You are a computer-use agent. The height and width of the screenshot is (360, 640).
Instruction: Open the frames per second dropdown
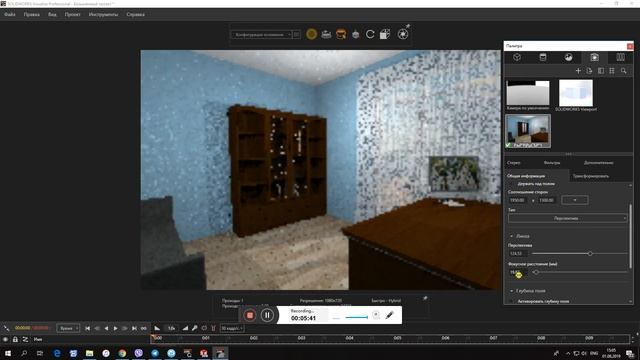(x=232, y=328)
